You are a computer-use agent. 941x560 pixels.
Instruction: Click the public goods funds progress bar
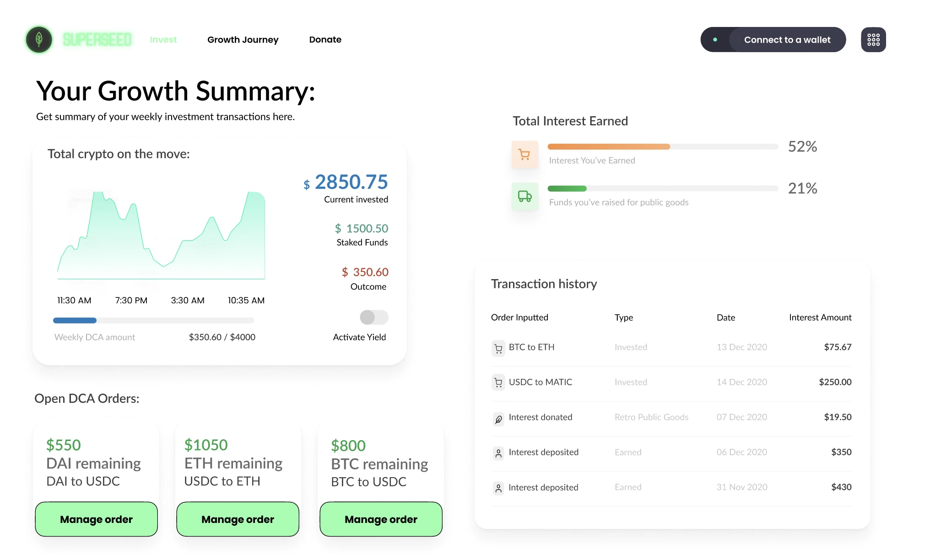tap(663, 188)
